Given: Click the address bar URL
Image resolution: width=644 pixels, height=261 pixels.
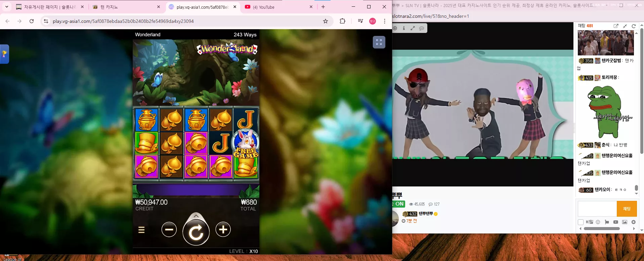Looking at the screenshot, I should click(123, 21).
